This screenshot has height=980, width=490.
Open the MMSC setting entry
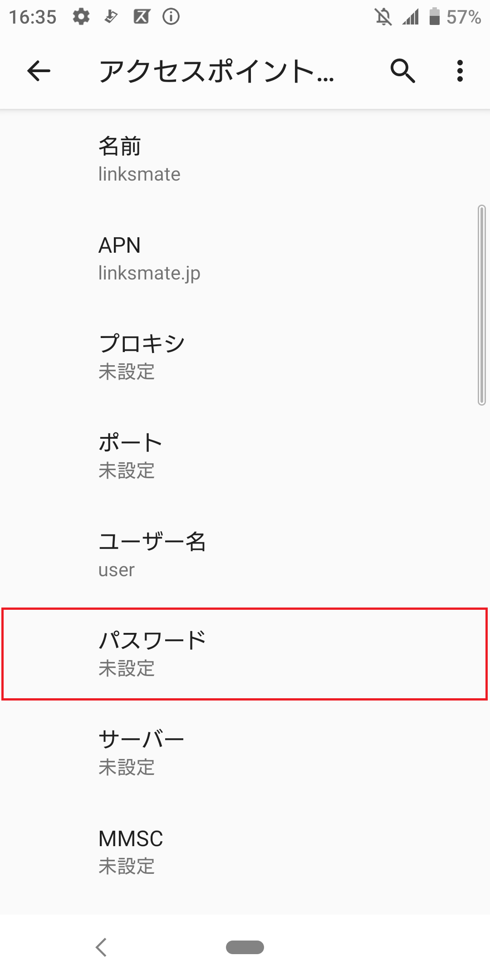pos(245,852)
